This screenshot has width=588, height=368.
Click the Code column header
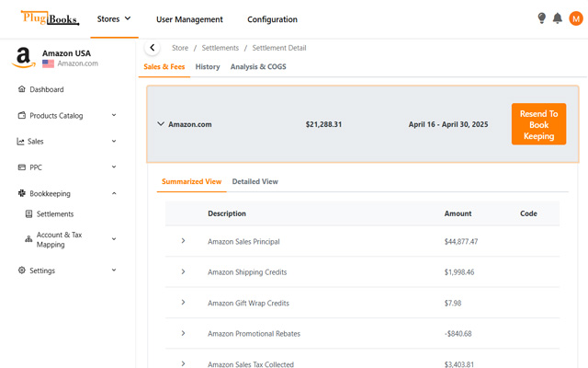point(528,213)
